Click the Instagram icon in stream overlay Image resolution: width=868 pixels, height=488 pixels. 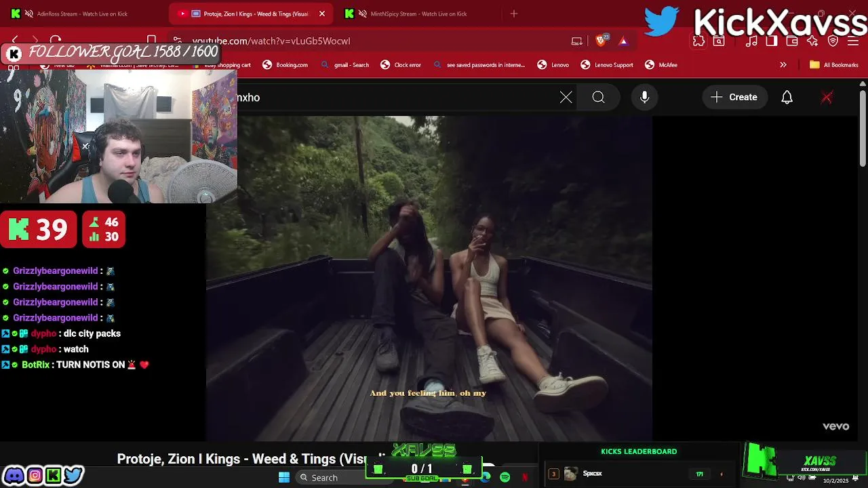coord(35,475)
